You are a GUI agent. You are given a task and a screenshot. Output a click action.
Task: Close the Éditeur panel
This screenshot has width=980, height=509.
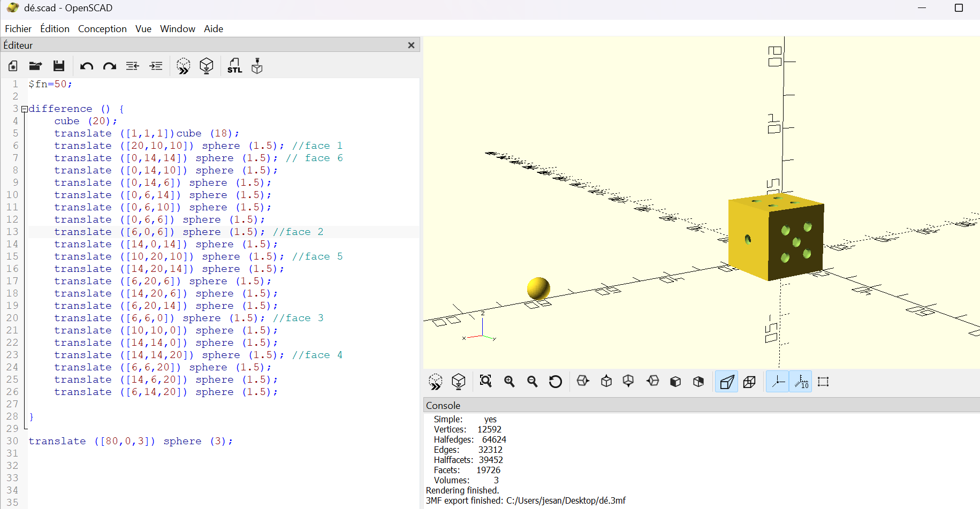411,45
